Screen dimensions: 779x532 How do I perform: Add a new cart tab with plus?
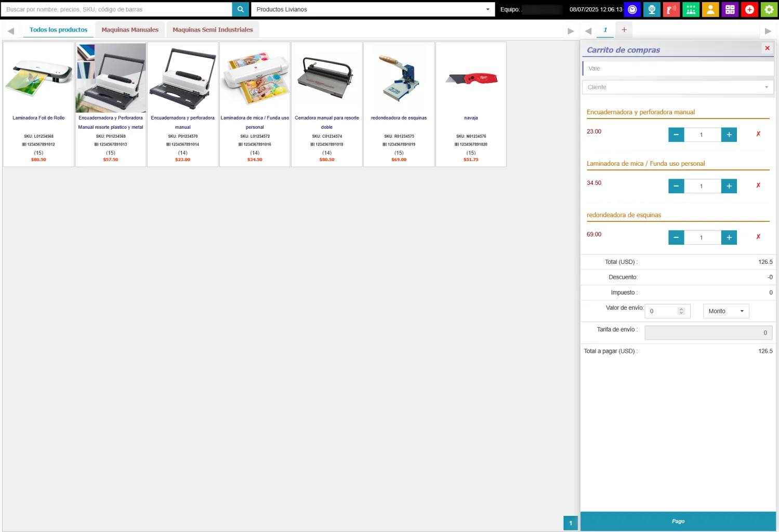point(624,30)
